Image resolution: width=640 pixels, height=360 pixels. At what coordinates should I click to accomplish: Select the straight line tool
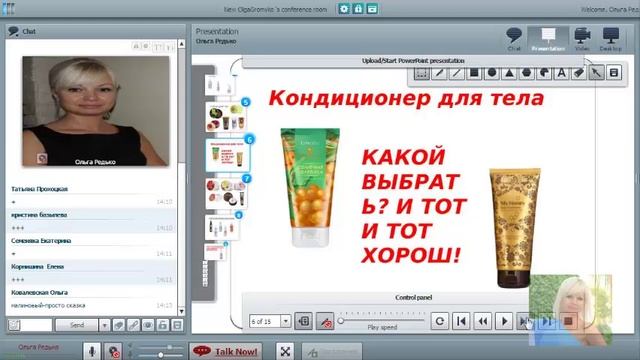point(457,73)
